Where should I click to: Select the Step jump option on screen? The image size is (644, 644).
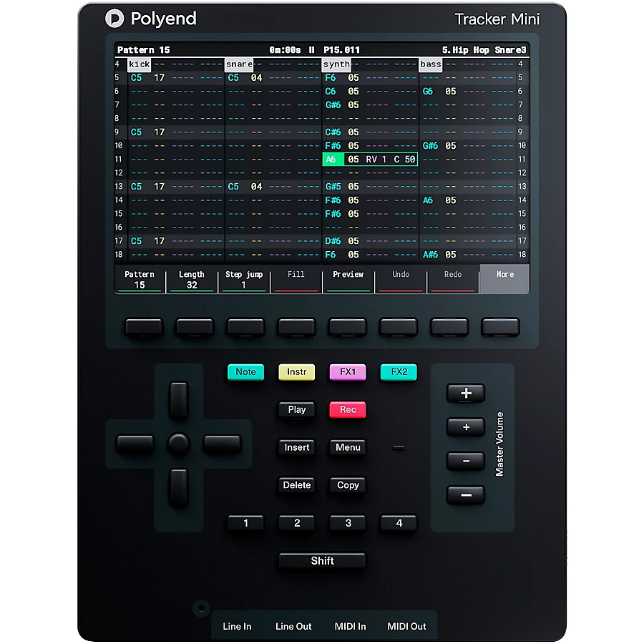click(x=244, y=279)
